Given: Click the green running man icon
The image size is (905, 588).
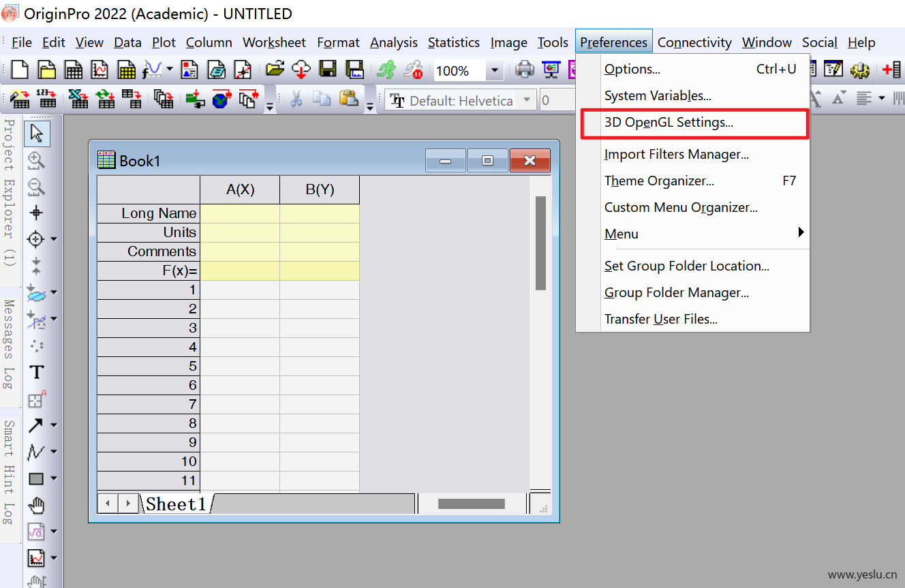Looking at the screenshot, I should [386, 69].
